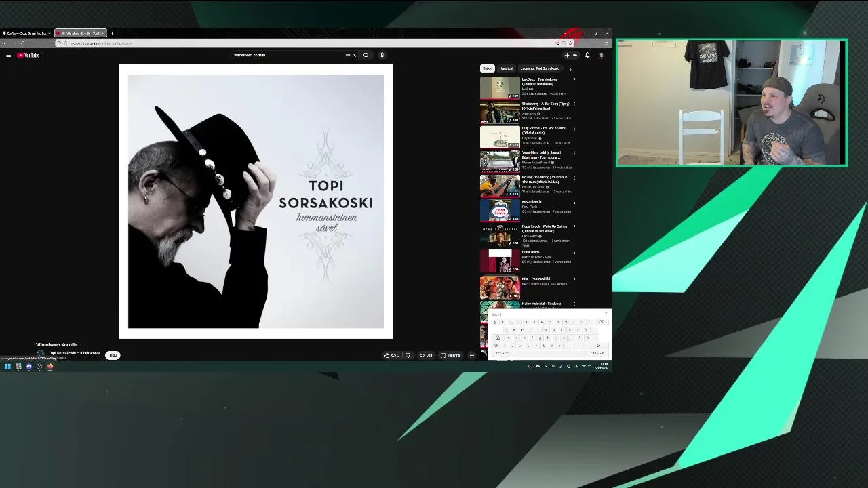Open options for Papa Roach video
The height and width of the screenshot is (488, 868).
tap(574, 227)
